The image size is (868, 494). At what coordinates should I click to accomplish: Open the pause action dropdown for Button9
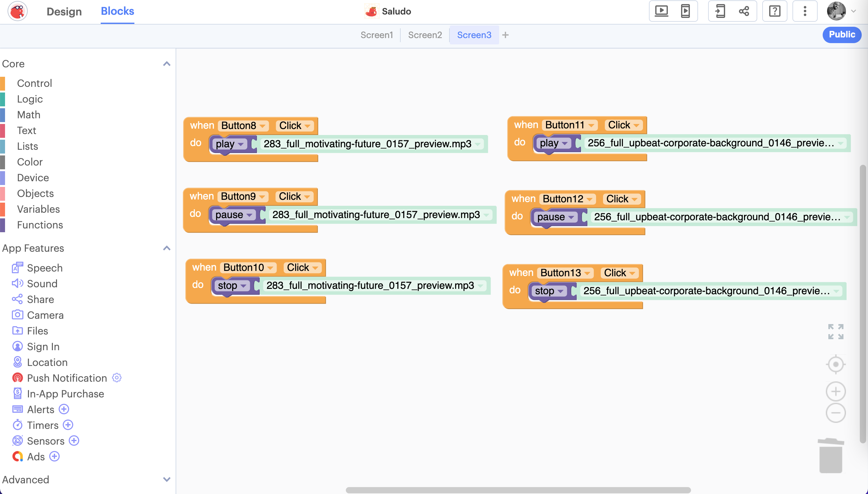pyautogui.click(x=249, y=215)
